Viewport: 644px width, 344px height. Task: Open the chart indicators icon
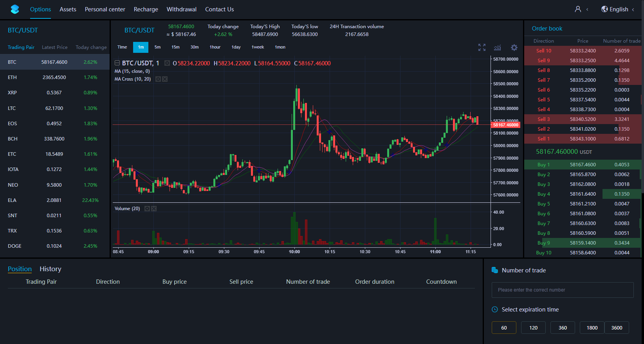point(497,47)
